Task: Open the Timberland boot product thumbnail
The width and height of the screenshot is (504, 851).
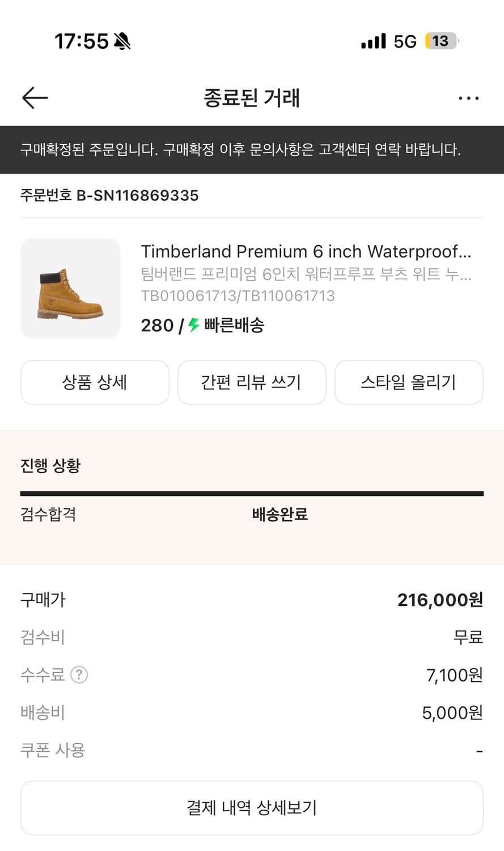Action: pos(70,288)
